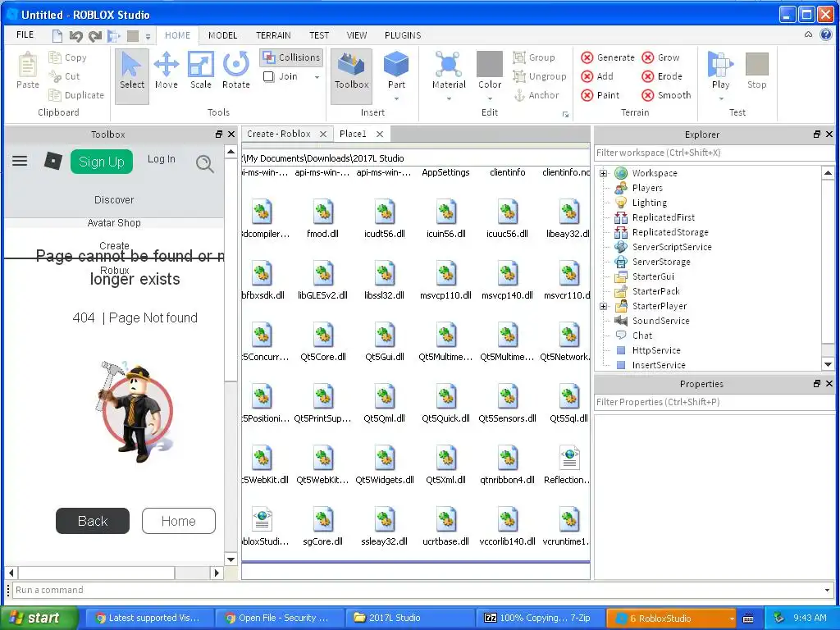840x630 pixels.
Task: Click Group in Edit section
Action: (534, 57)
